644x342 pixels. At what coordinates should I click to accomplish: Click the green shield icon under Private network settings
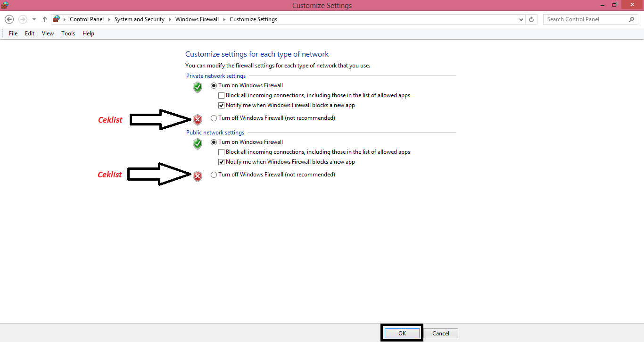tap(197, 87)
